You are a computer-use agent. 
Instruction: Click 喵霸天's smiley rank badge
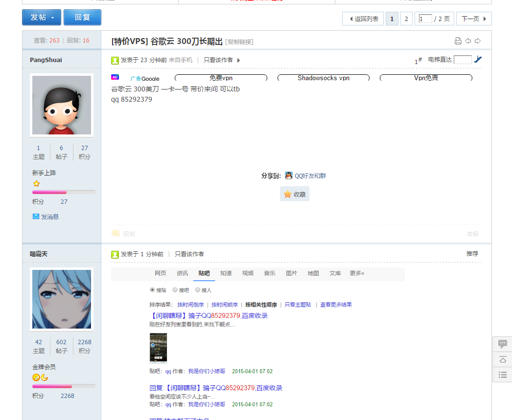click(36, 377)
